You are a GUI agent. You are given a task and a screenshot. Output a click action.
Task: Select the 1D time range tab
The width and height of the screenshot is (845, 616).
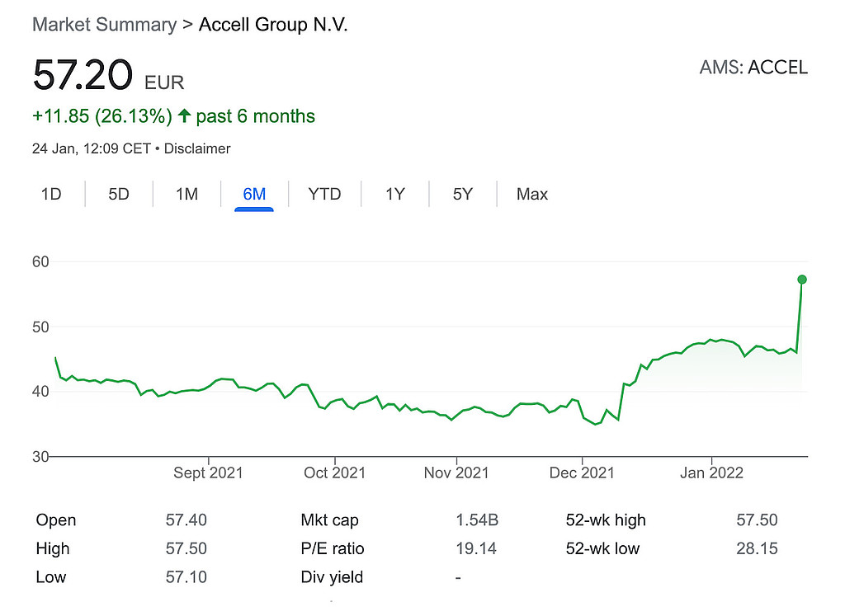point(51,195)
